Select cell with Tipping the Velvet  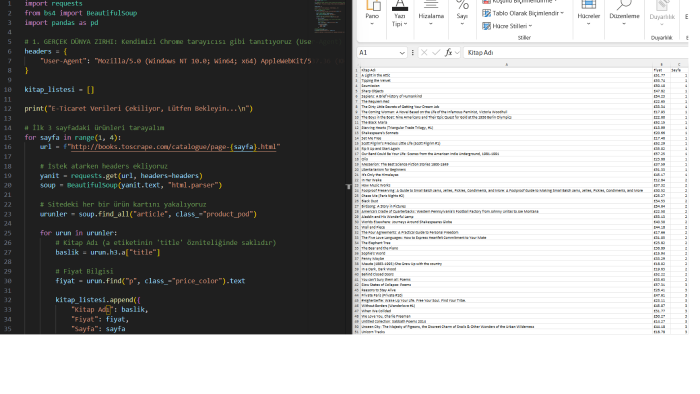[506, 81]
